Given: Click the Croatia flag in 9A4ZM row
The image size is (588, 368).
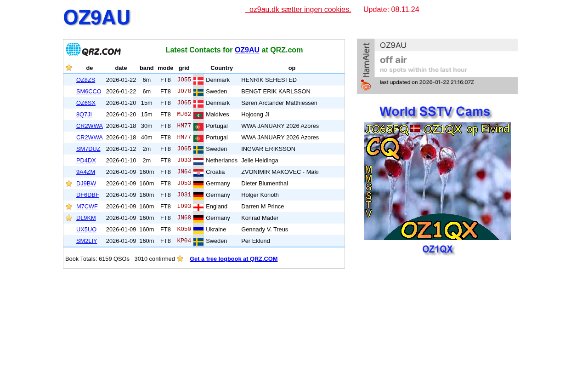Looking at the screenshot, I should [198, 172].
